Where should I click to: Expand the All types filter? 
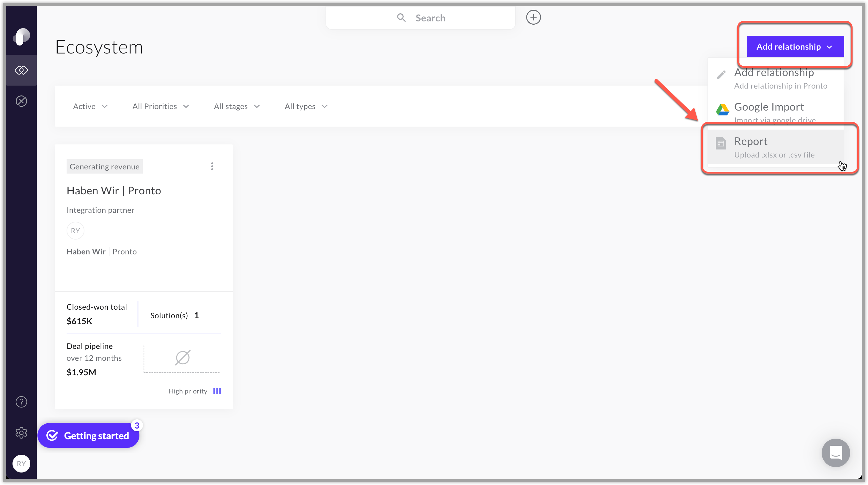[306, 106]
